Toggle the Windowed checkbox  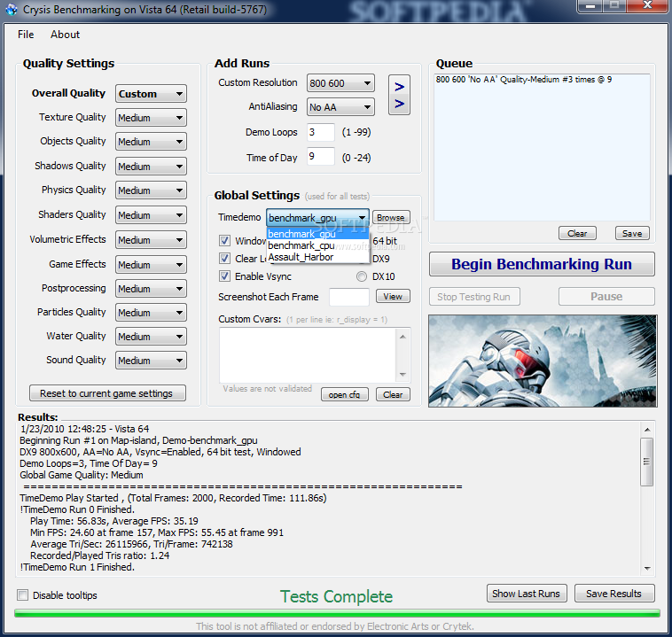pyautogui.click(x=224, y=241)
